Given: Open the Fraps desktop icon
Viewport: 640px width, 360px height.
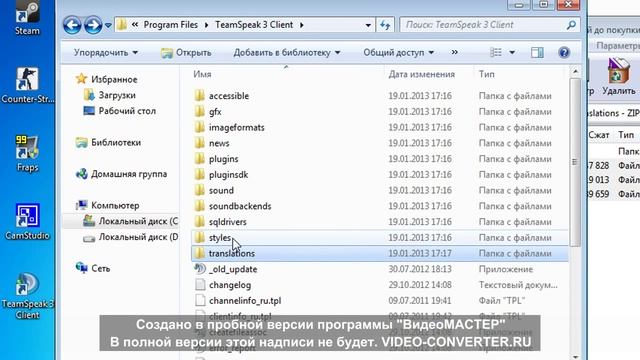Looking at the screenshot, I should tap(27, 153).
